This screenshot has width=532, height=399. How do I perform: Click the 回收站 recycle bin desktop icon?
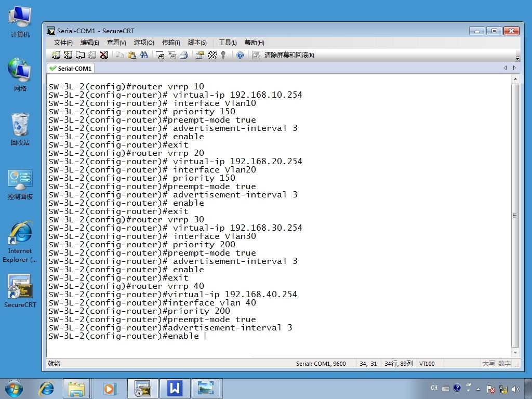coord(20,129)
